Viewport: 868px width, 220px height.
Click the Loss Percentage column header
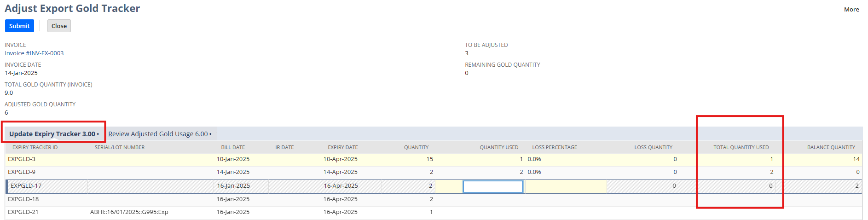[554, 147]
